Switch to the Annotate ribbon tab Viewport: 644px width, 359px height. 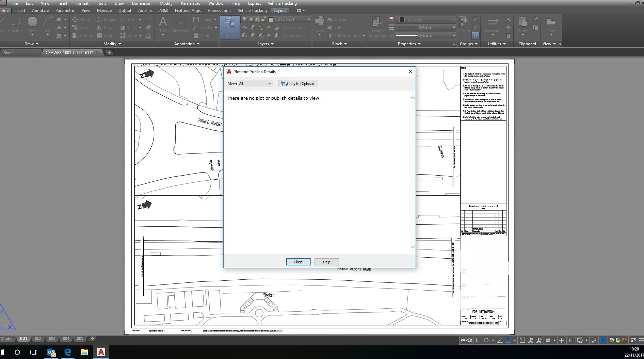(40, 11)
